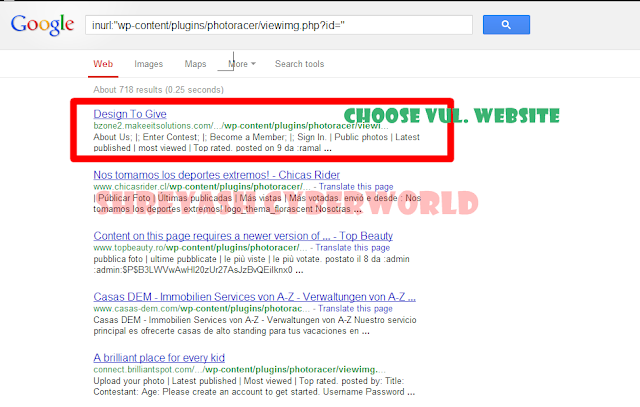Click the www.chicasrider.cl green URL
The height and width of the screenshot is (407, 640).
(202, 187)
